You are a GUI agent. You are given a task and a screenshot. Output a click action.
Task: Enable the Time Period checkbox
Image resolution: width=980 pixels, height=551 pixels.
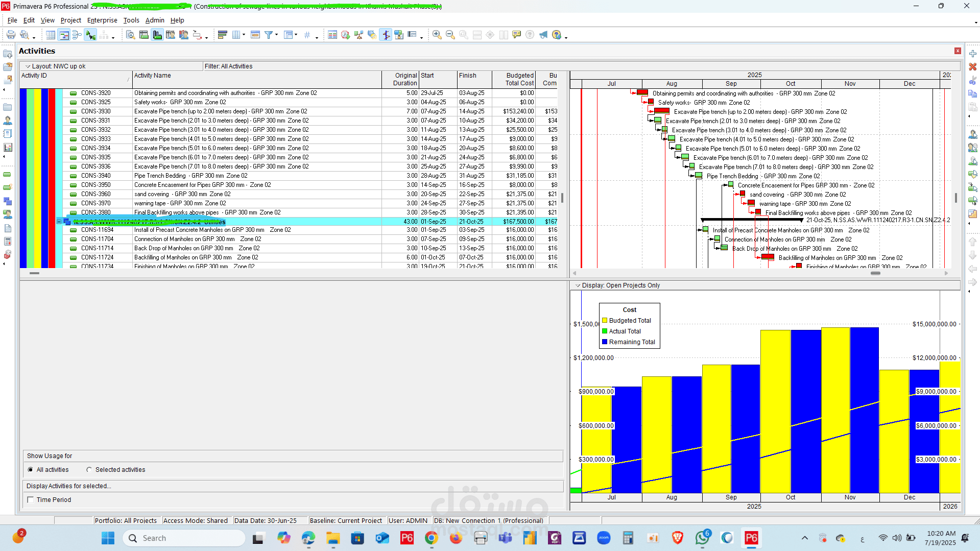(31, 500)
